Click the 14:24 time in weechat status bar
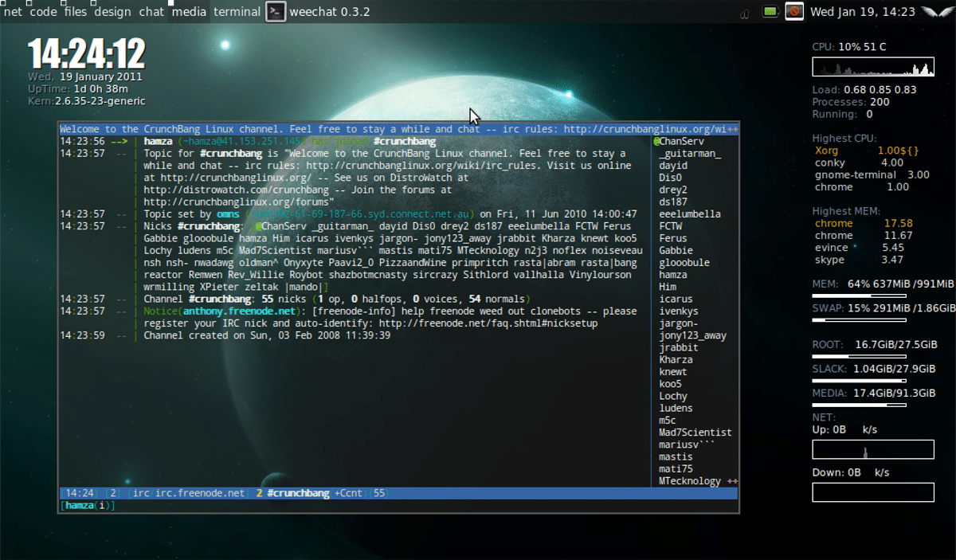 pyautogui.click(x=80, y=494)
